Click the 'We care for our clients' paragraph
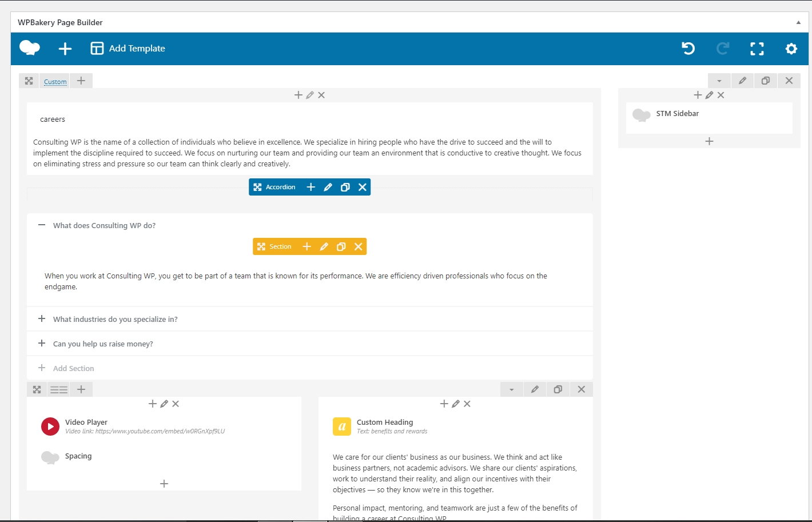This screenshot has width=812, height=522. pos(455,473)
